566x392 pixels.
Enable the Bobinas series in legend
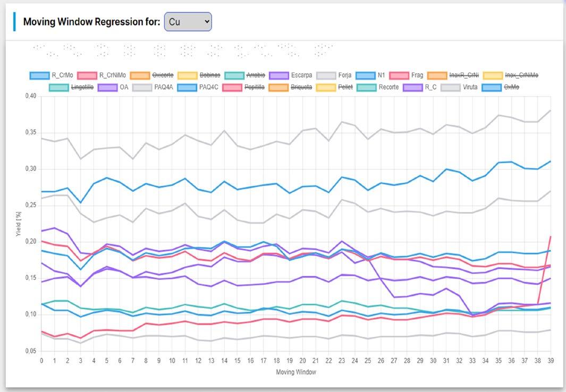pos(199,75)
